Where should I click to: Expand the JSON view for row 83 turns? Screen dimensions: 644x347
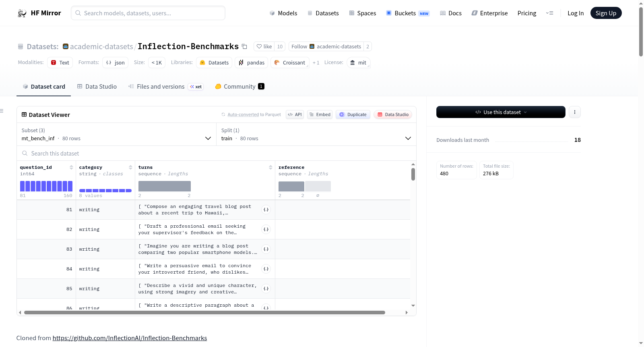tap(266, 249)
